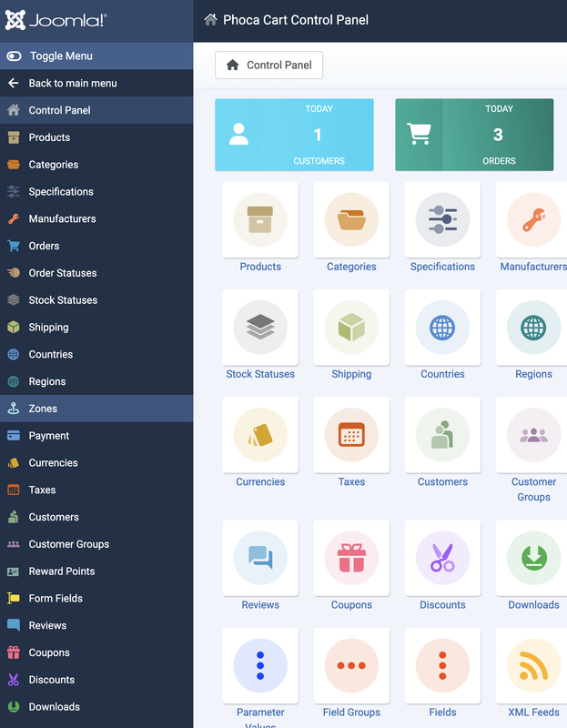
Task: Open Customer Groups in the sidebar
Action: (x=96, y=544)
